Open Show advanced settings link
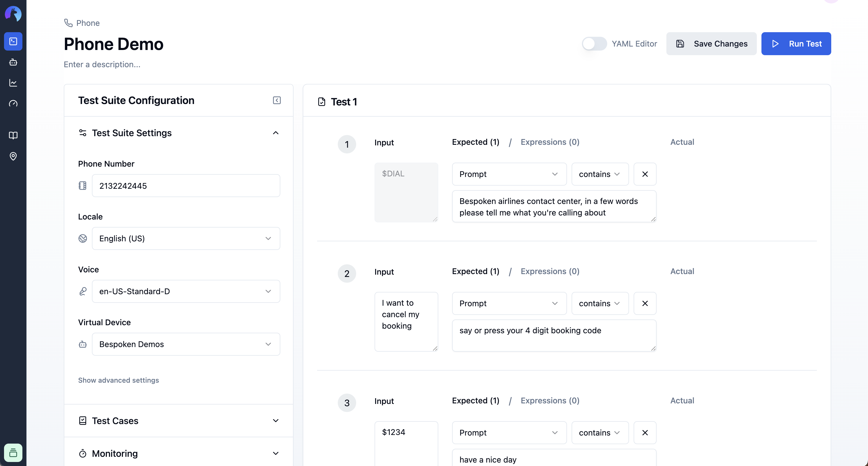868x466 pixels. [118, 380]
